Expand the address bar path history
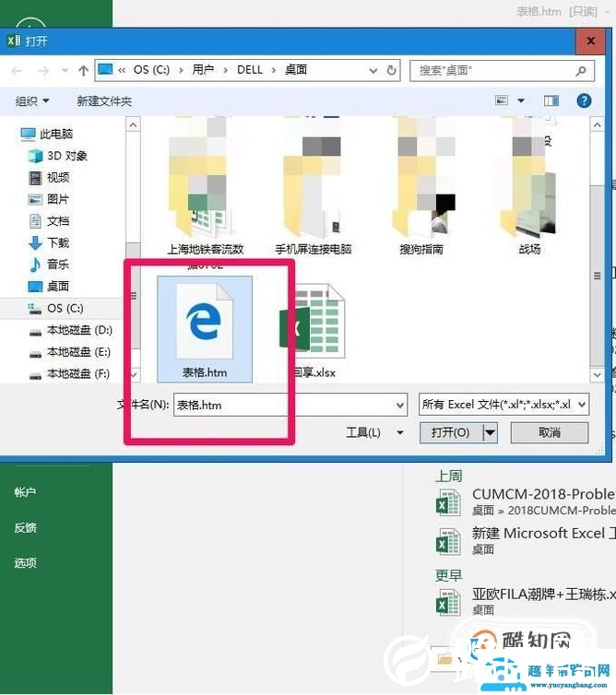The image size is (616, 695). (373, 70)
